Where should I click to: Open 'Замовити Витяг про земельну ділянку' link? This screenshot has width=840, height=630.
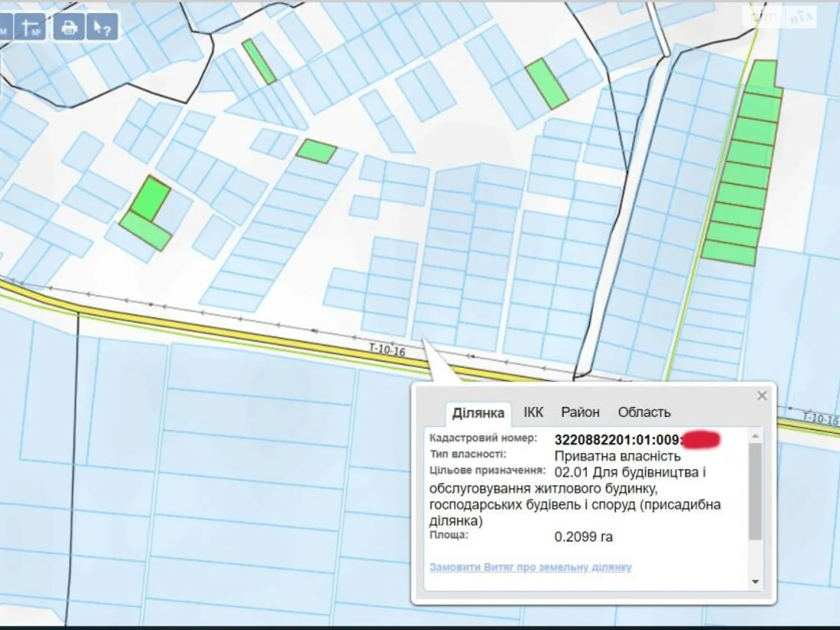(530, 567)
